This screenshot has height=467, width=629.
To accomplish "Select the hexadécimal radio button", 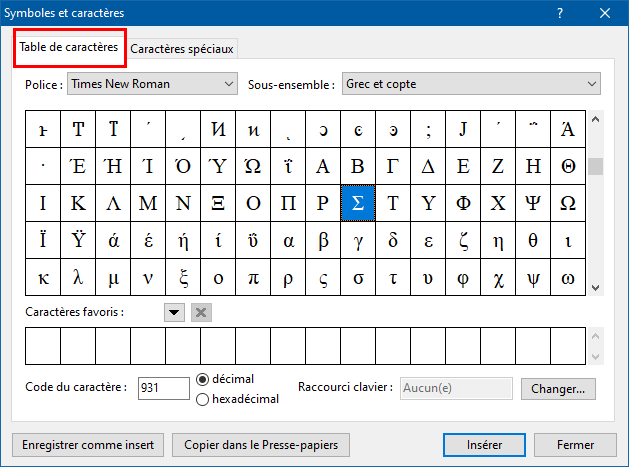I will 203,399.
